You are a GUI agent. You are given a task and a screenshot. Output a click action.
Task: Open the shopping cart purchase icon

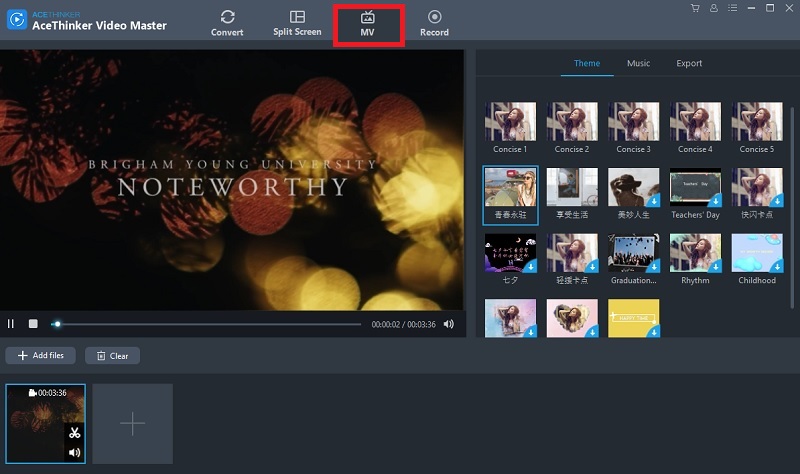pyautogui.click(x=695, y=8)
